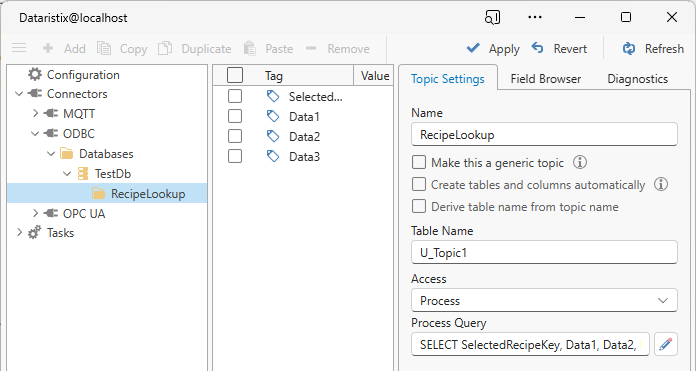The width and height of the screenshot is (696, 371).
Task: Click info icon next to create tables
Action: [x=660, y=184]
